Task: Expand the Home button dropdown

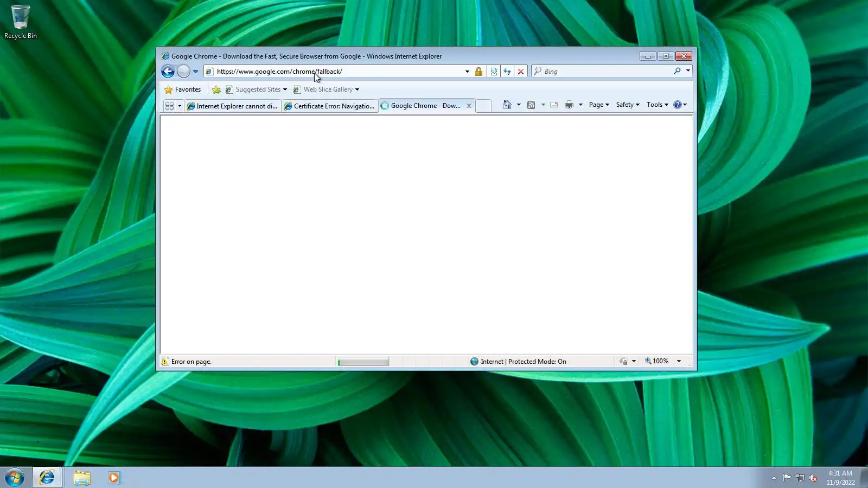Action: coord(519,105)
